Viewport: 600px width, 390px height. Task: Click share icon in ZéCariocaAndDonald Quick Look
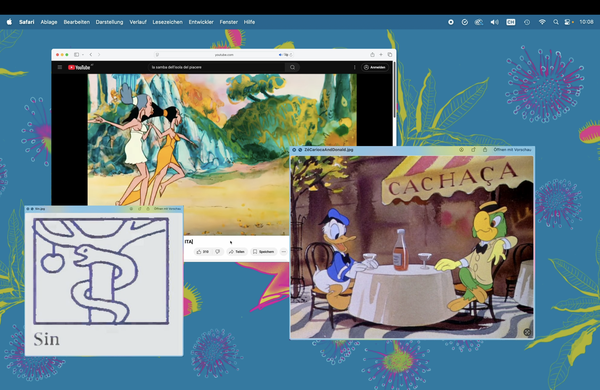[x=485, y=150]
